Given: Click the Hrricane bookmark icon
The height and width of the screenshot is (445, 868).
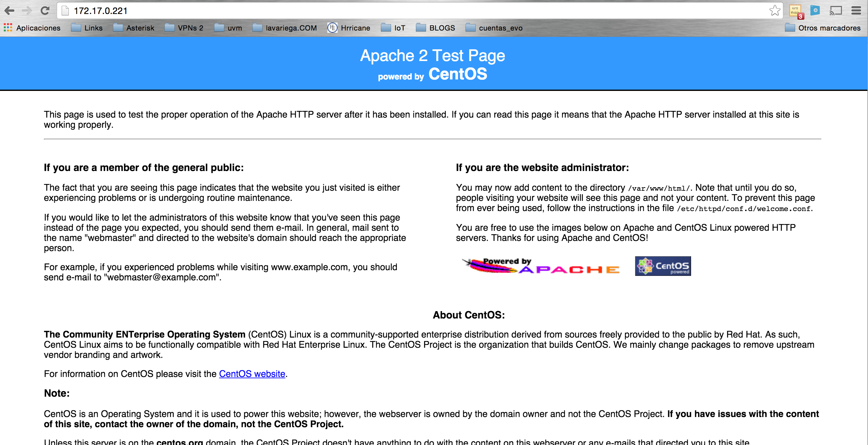Looking at the screenshot, I should point(332,28).
